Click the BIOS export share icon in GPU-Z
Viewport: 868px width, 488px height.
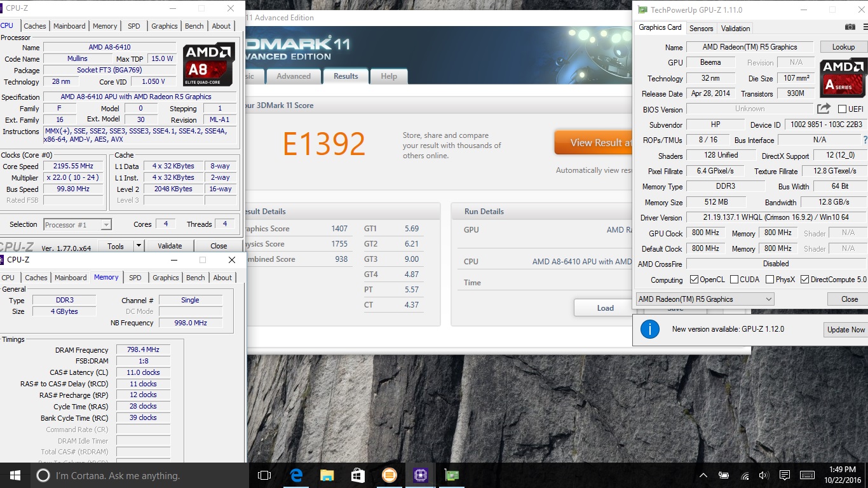pos(824,109)
